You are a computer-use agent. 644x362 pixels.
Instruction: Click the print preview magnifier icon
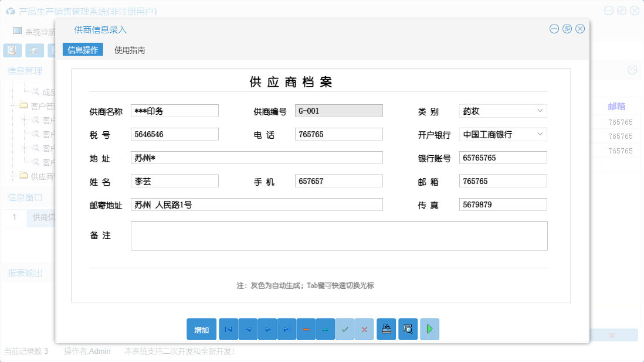(408, 329)
